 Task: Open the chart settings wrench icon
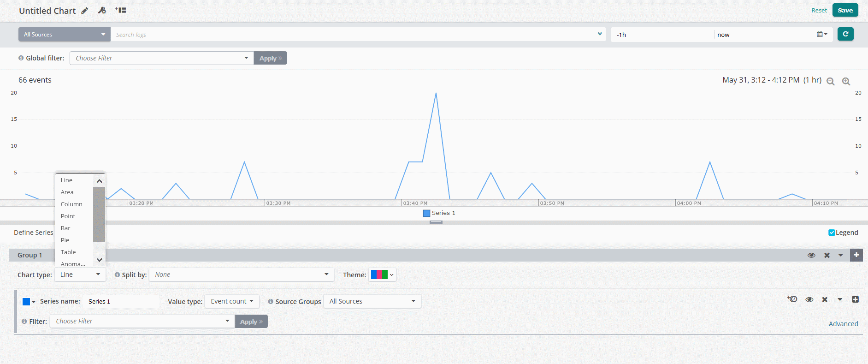click(102, 10)
